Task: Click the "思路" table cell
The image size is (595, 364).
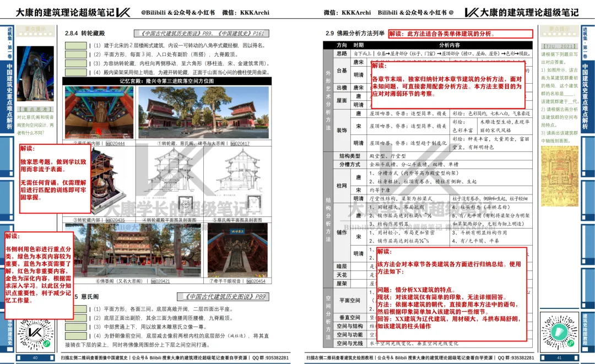Action: (x=342, y=53)
